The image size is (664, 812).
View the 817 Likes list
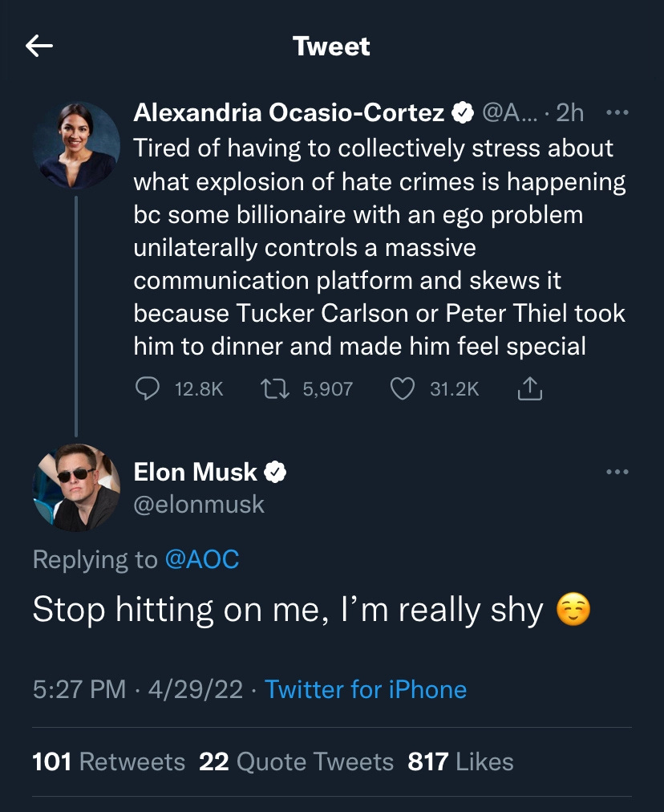point(460,761)
